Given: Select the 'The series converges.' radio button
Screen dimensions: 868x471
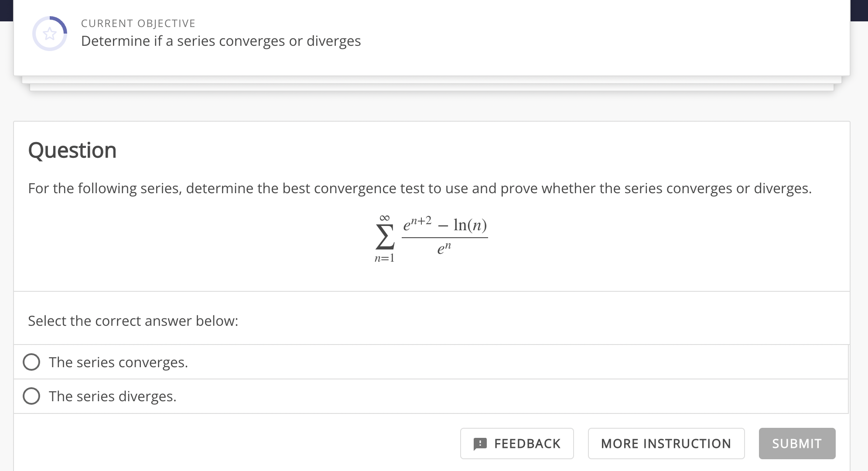Looking at the screenshot, I should pos(31,362).
